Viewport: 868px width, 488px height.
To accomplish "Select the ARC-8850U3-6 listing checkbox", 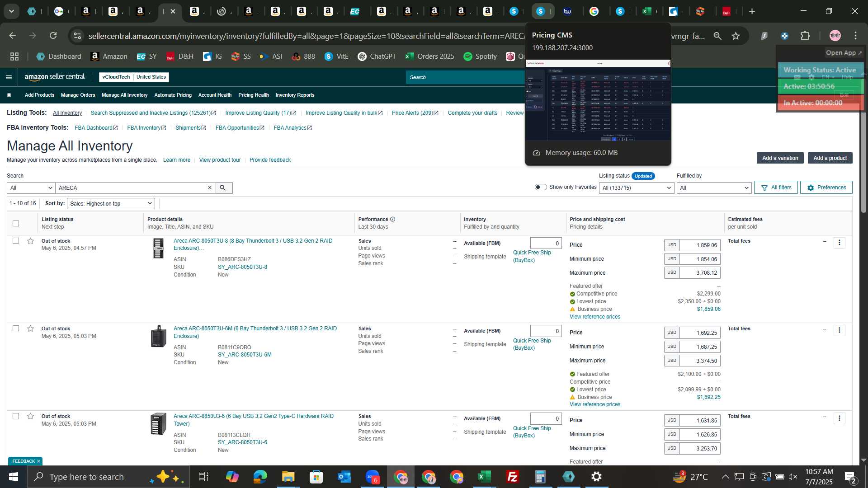I will (x=16, y=416).
